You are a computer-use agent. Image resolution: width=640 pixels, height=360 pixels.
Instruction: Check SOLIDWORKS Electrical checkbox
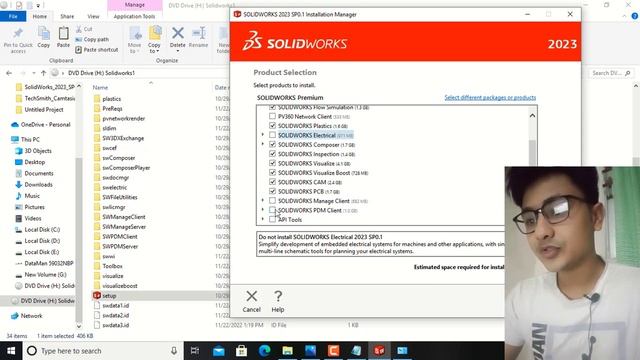point(272,135)
